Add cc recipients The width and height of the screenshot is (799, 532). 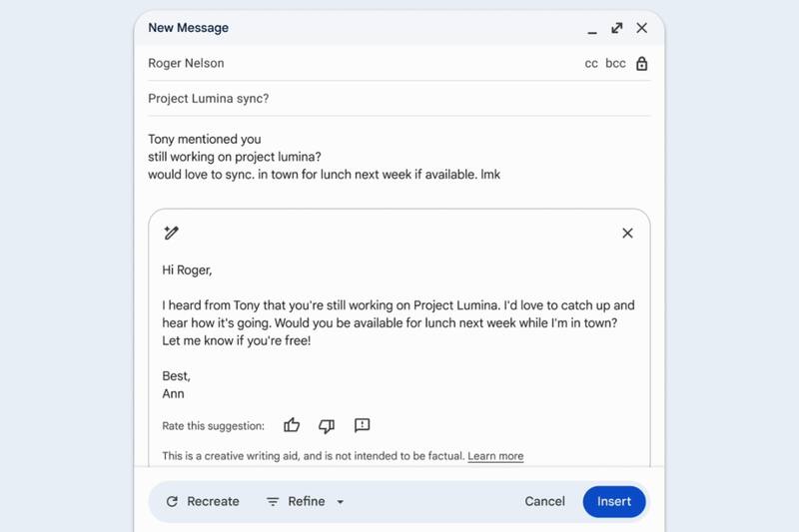pyautogui.click(x=591, y=64)
